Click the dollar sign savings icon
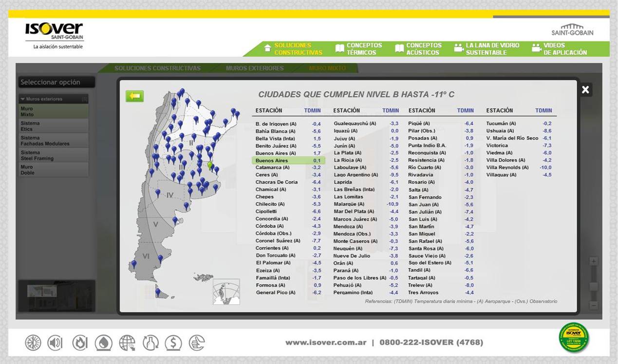618x364 pixels. click(173, 343)
